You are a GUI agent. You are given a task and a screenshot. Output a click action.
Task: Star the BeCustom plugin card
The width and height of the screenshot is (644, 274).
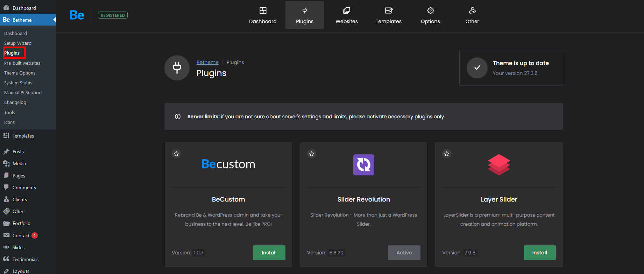(x=176, y=154)
